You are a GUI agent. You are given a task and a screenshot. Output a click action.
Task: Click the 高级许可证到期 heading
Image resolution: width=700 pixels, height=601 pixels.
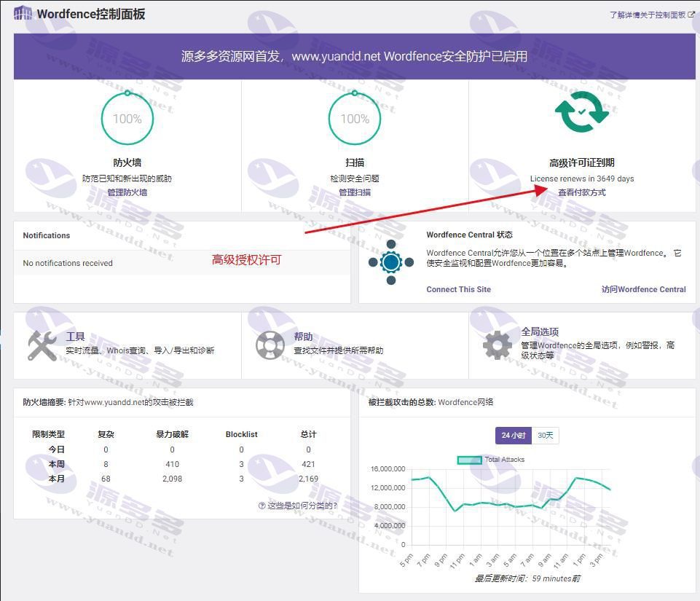pos(582,163)
